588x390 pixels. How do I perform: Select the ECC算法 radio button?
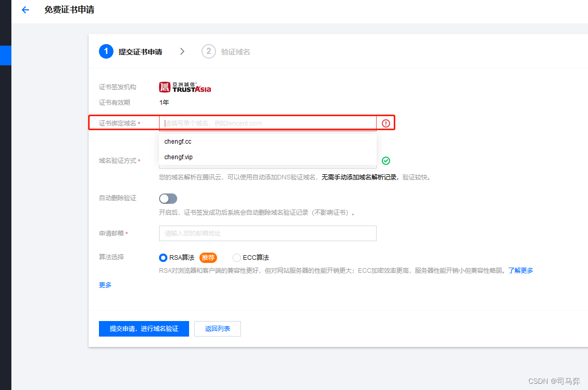point(237,258)
